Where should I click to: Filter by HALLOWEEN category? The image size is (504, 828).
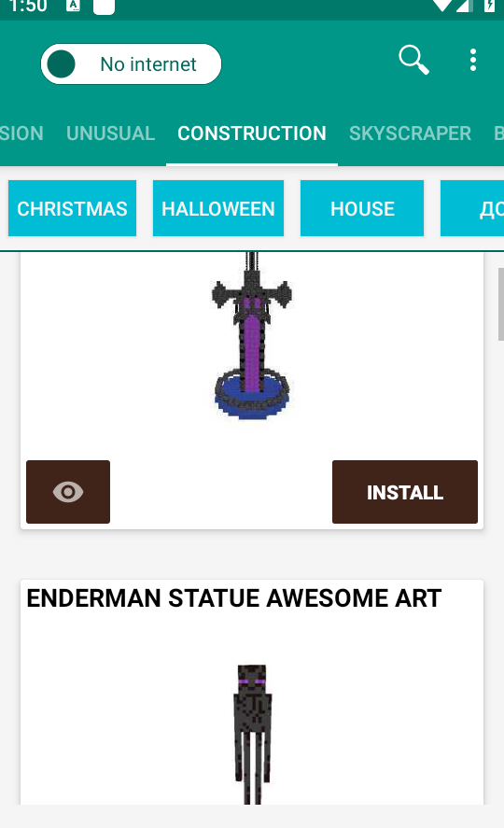(218, 208)
